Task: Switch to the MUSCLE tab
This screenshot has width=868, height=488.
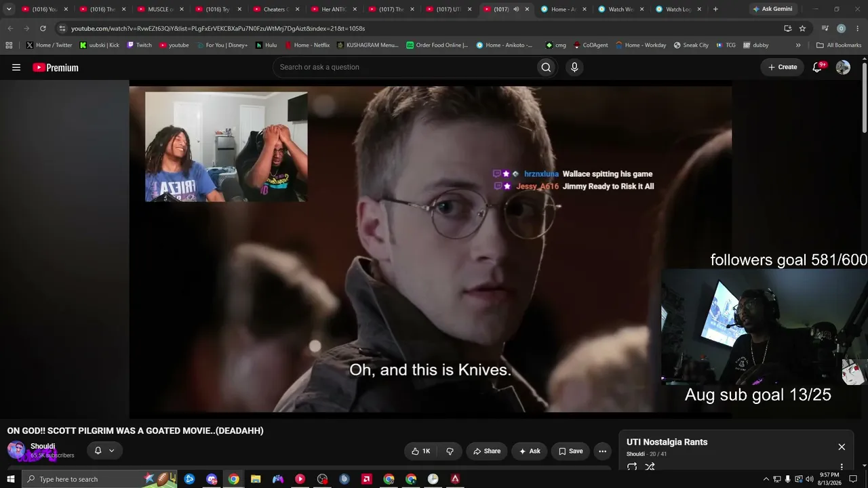Action: [x=161, y=9]
